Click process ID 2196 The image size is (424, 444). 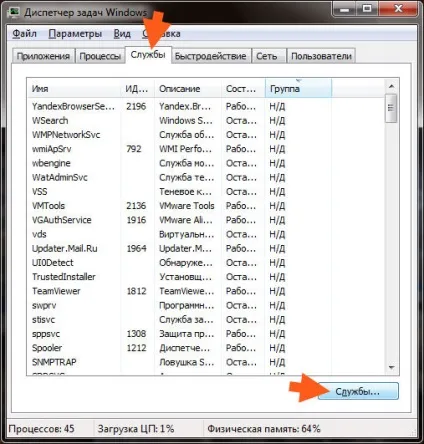(x=136, y=106)
